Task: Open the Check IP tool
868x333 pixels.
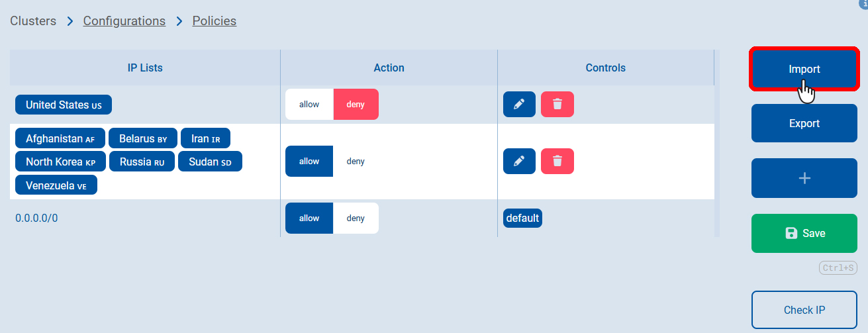Action: click(804, 310)
